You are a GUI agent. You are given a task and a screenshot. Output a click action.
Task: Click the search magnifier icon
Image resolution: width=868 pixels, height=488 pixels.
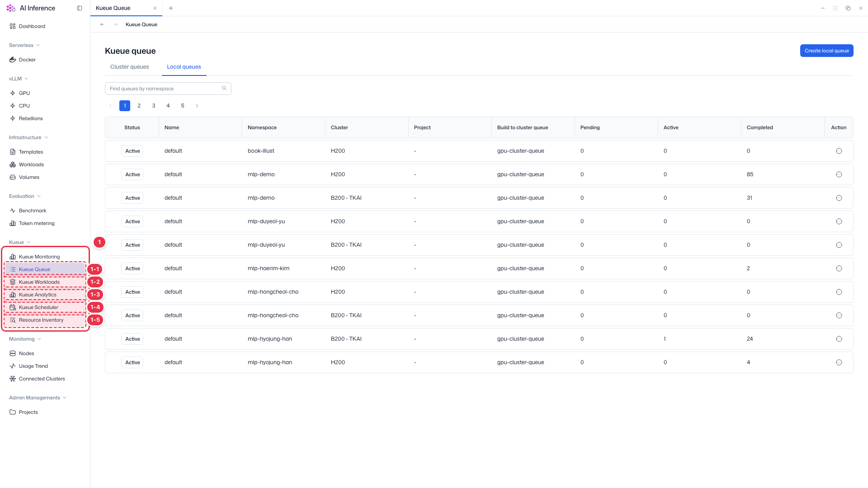tap(224, 89)
